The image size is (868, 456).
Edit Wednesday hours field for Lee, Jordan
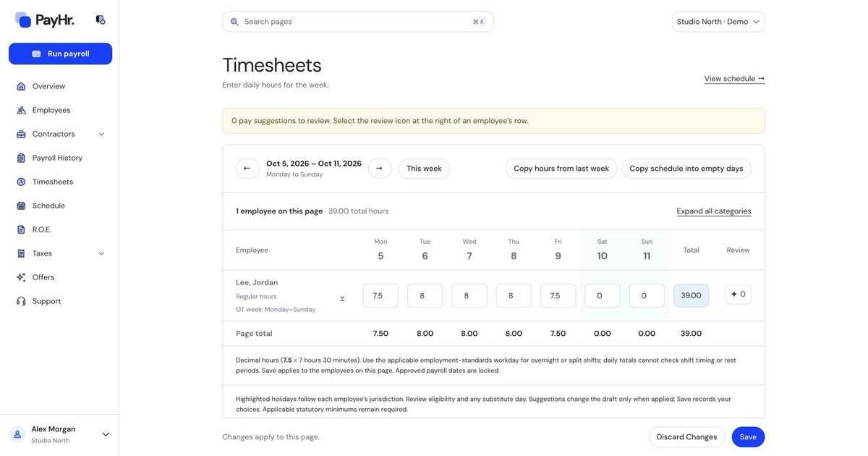(469, 295)
